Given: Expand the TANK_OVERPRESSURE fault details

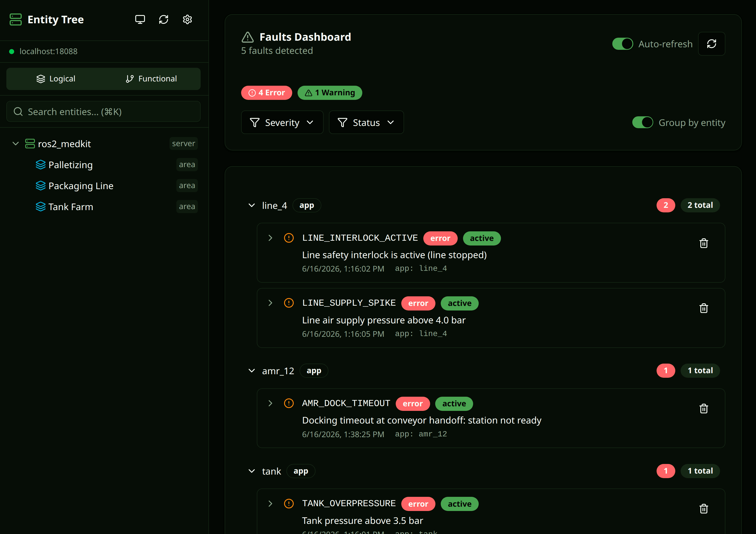Looking at the screenshot, I should click(x=270, y=503).
